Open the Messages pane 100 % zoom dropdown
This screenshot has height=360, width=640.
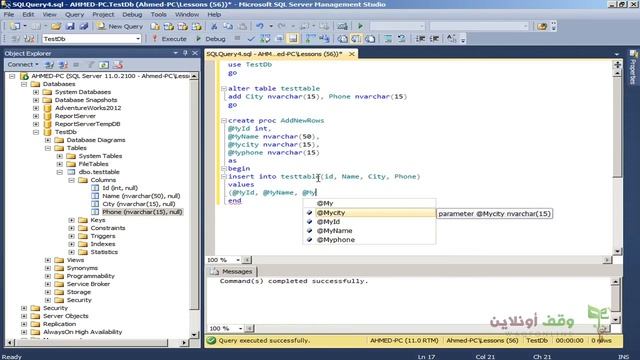click(240, 329)
